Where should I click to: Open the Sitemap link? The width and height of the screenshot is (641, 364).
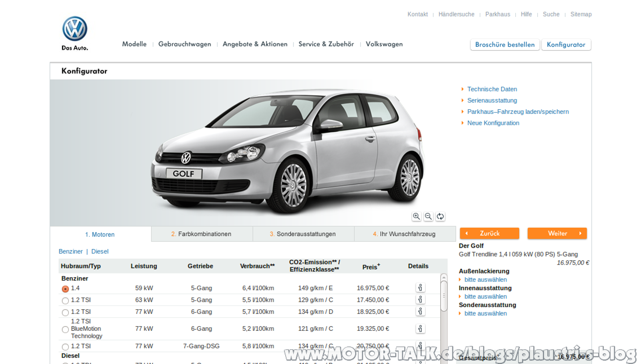[581, 14]
